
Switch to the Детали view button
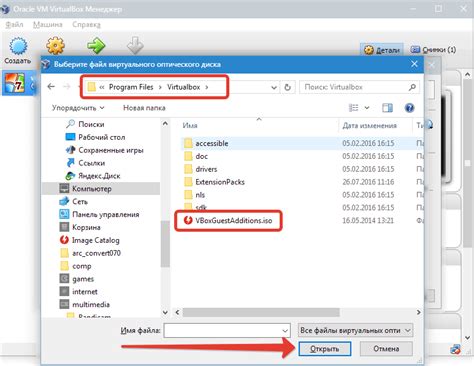tap(382, 50)
